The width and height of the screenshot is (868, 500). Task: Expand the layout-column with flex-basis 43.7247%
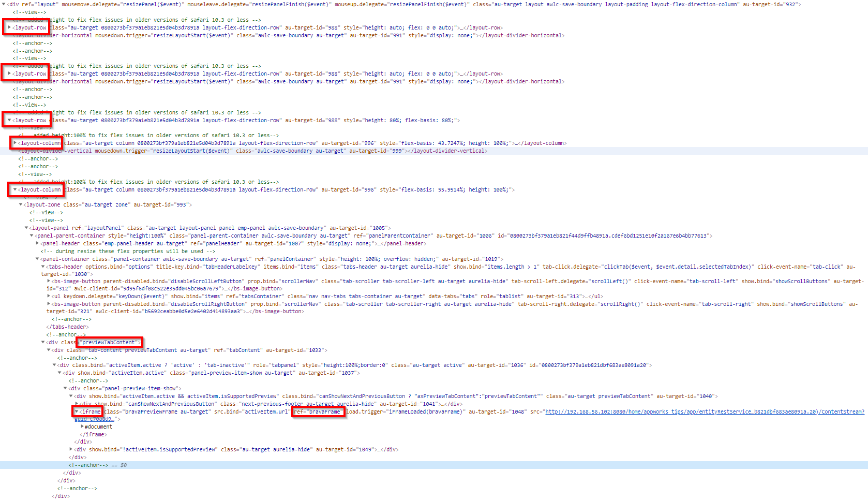(x=15, y=143)
